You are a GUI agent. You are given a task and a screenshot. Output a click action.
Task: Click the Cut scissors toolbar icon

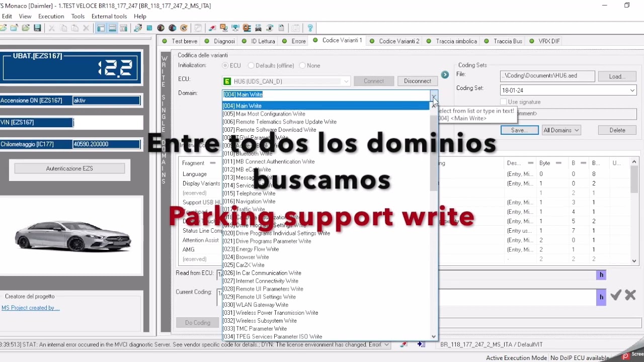51,28
